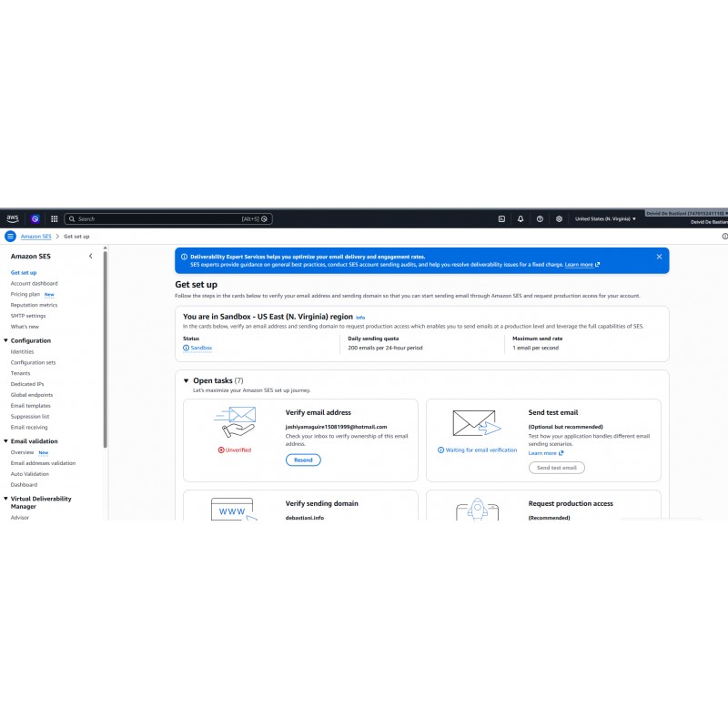Collapse the Virtual Deliverability Manager section
This screenshot has height=728, width=728.
tap(5, 499)
